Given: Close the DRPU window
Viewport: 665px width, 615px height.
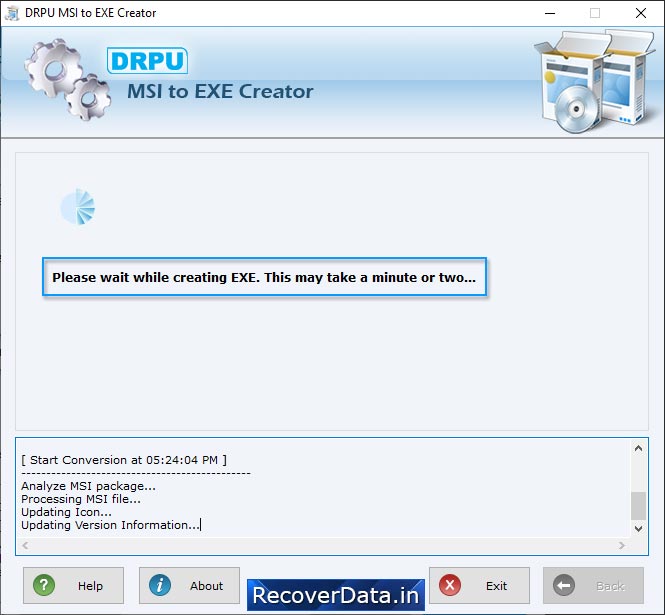Looking at the screenshot, I should 641,13.
